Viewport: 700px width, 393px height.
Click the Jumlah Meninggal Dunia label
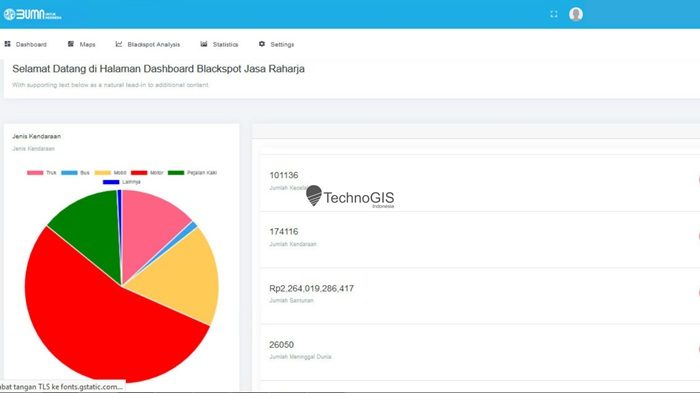click(x=300, y=357)
